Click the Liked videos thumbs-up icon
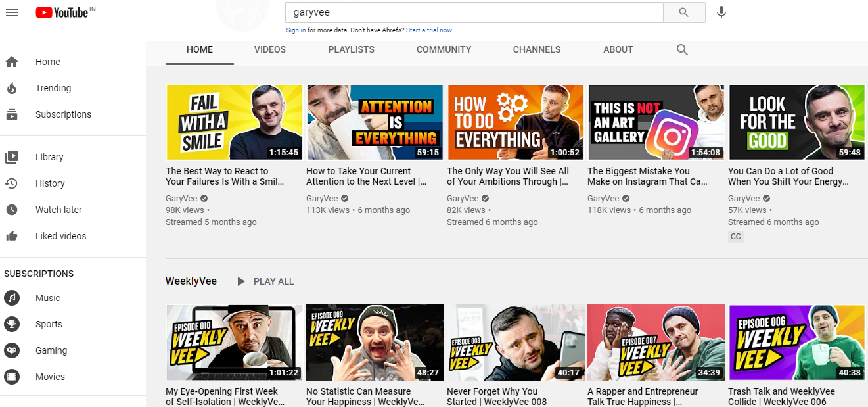 [11, 236]
